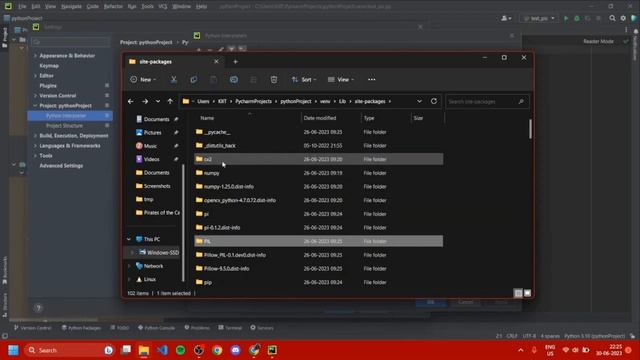The image size is (640, 360).
Task: Open the New dropdown in Explorer
Action: [143, 80]
